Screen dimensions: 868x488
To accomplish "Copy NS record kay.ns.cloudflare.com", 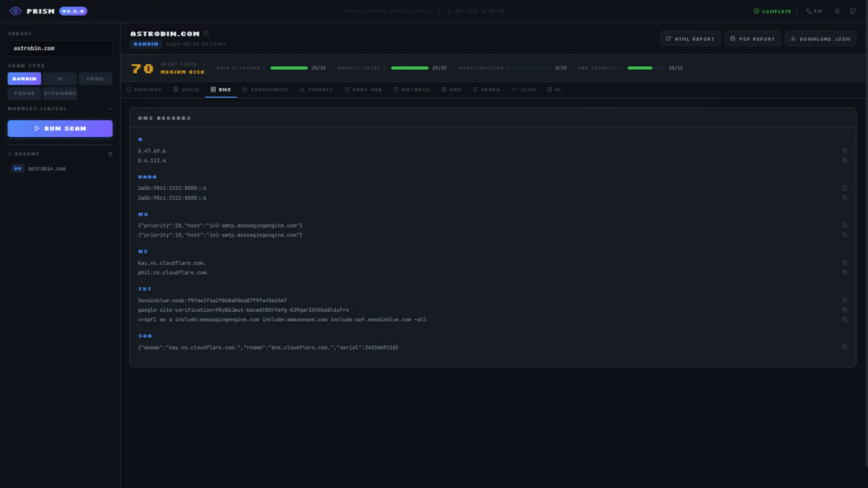I will tap(845, 263).
